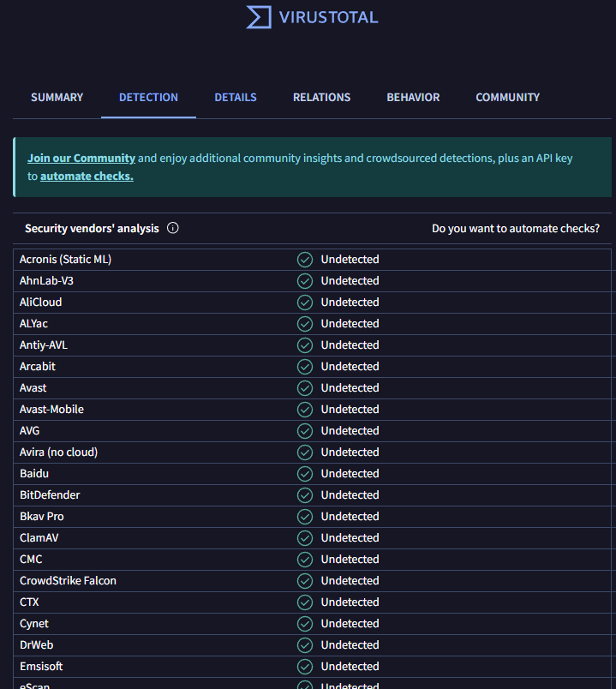Screen dimensions: 616x689
Task: Select the Emsisoft vendor name
Action: [41, 667]
